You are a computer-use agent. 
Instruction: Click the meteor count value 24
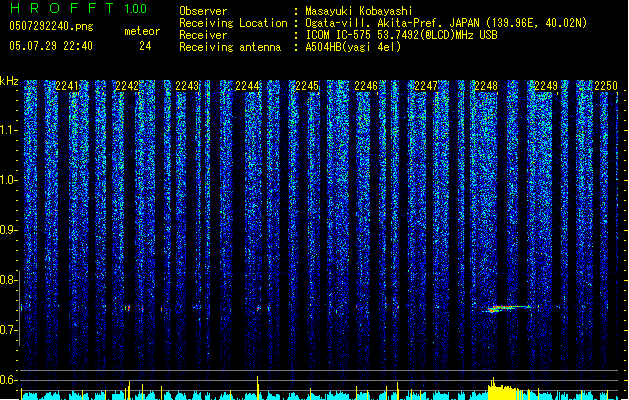(x=145, y=46)
